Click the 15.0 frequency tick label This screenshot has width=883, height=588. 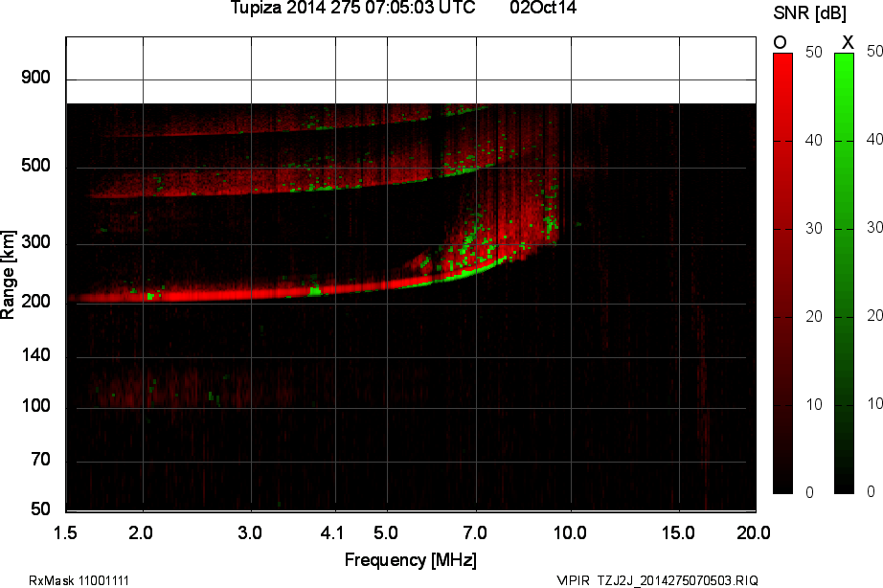pos(678,531)
